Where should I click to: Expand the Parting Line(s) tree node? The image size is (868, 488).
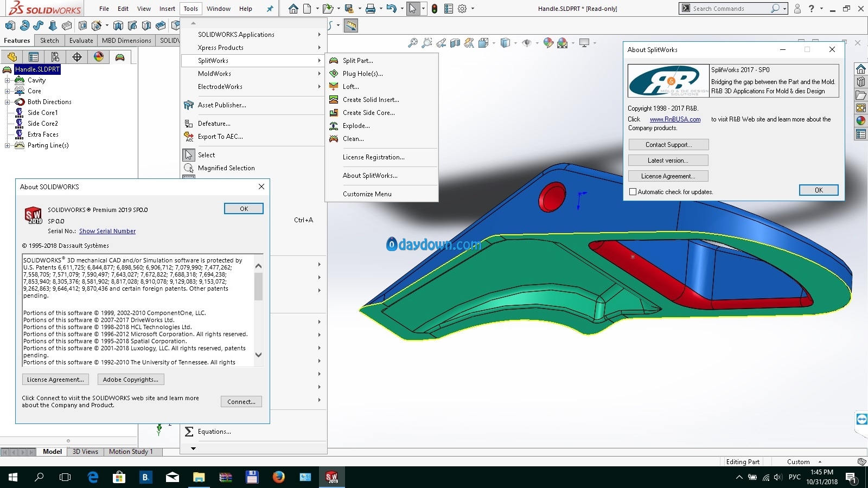point(8,145)
